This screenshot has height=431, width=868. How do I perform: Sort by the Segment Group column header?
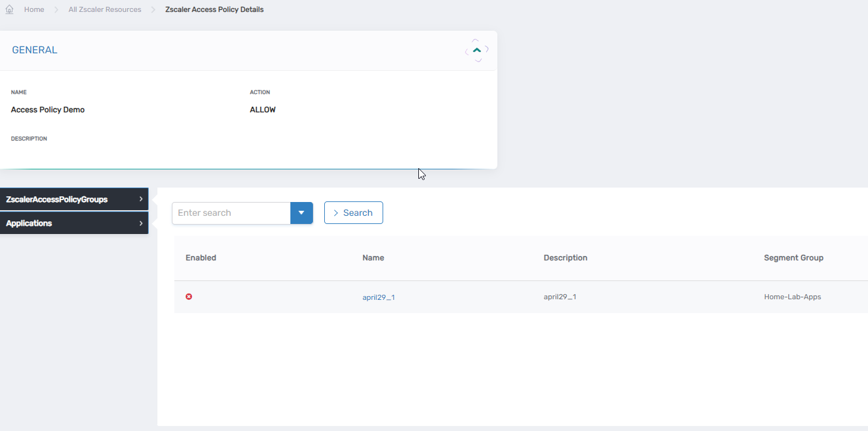[793, 258]
